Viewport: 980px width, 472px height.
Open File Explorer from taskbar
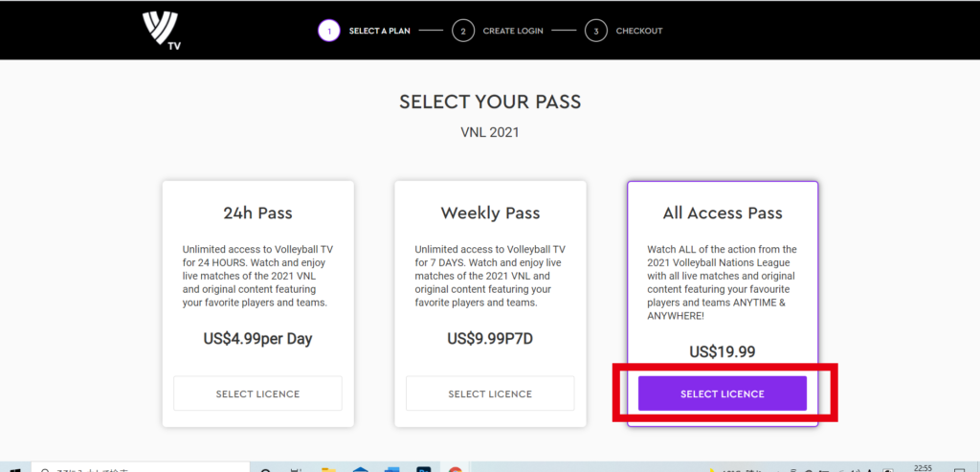pos(329,469)
